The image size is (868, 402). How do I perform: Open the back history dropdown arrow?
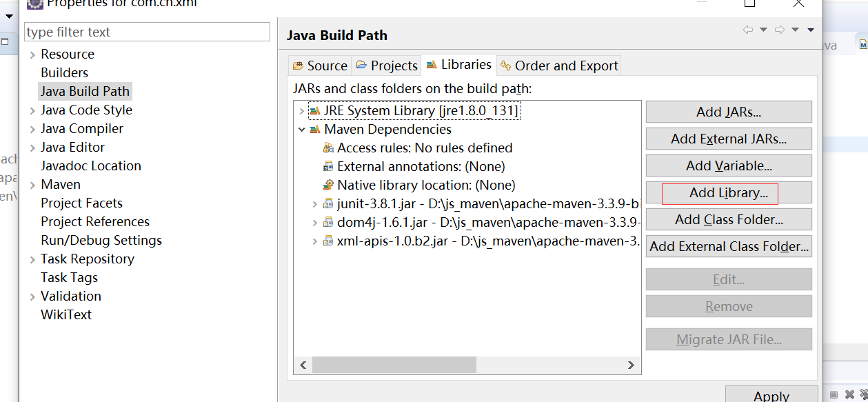click(763, 30)
